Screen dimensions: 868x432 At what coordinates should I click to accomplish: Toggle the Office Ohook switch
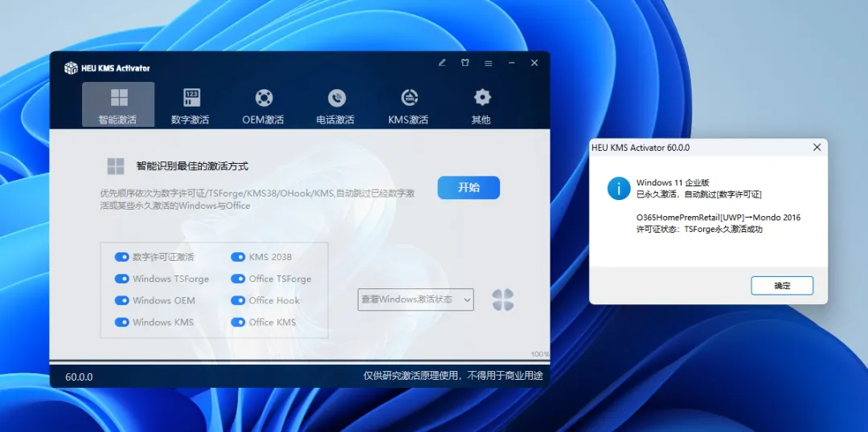[x=238, y=300]
